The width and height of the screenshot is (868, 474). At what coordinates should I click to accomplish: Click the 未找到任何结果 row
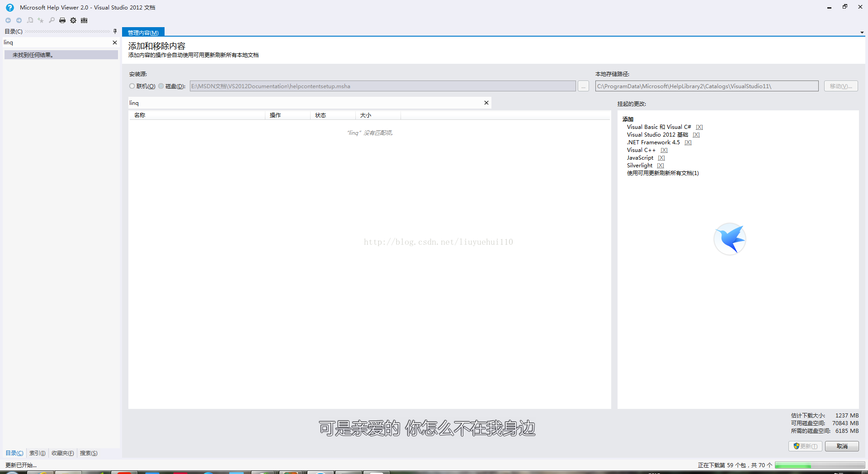61,55
